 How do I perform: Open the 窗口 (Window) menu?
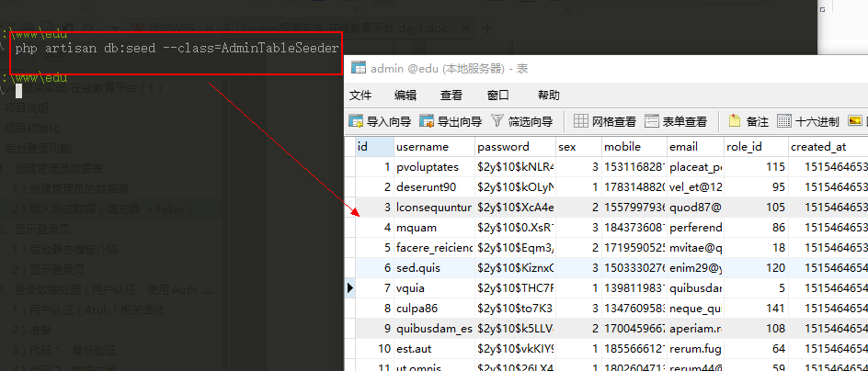(498, 95)
